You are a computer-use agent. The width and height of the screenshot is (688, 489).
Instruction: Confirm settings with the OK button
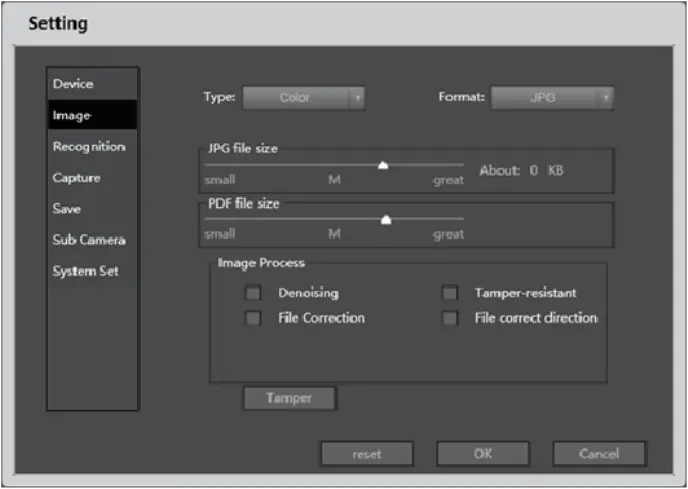tap(483, 454)
